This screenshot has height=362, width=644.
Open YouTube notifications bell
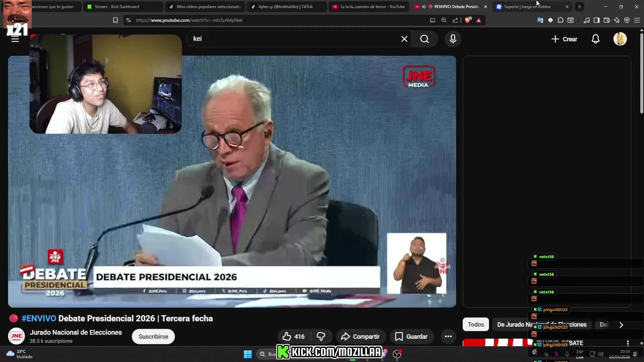tap(596, 39)
